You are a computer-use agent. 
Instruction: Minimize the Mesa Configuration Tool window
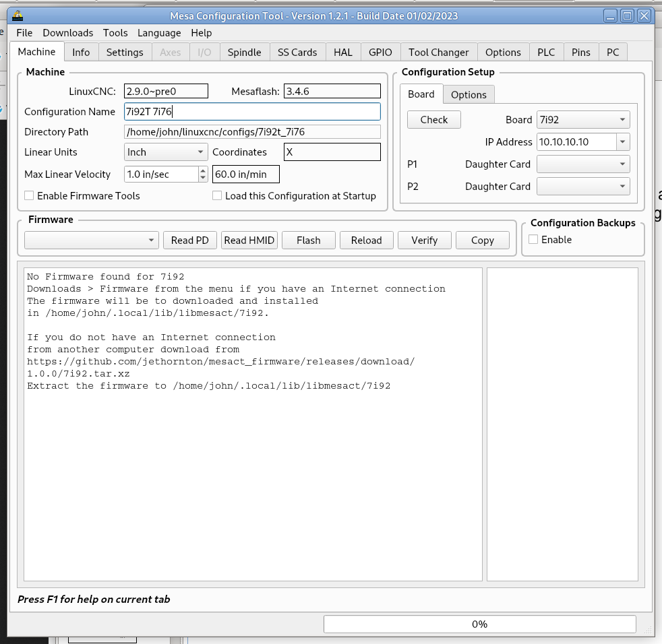[x=610, y=16]
